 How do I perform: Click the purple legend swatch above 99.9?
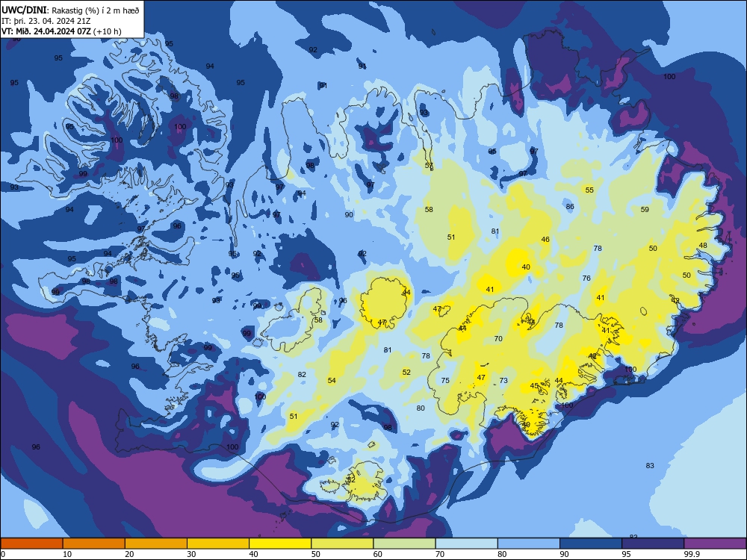tap(715, 544)
